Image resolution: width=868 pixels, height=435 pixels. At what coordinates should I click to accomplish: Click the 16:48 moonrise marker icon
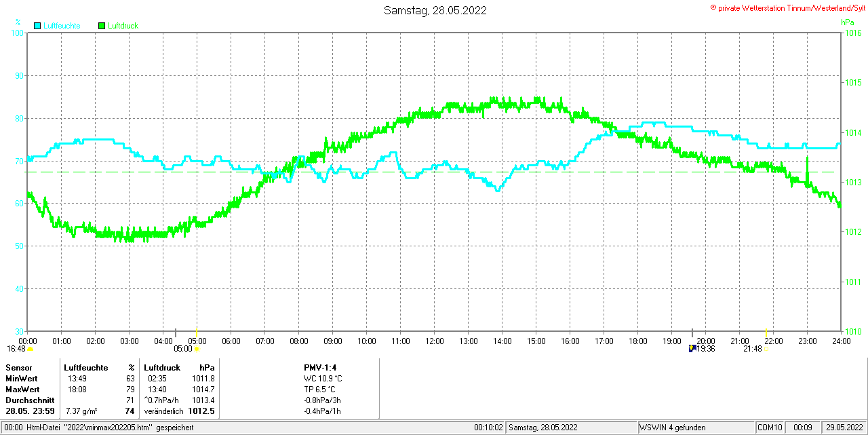coord(30,349)
